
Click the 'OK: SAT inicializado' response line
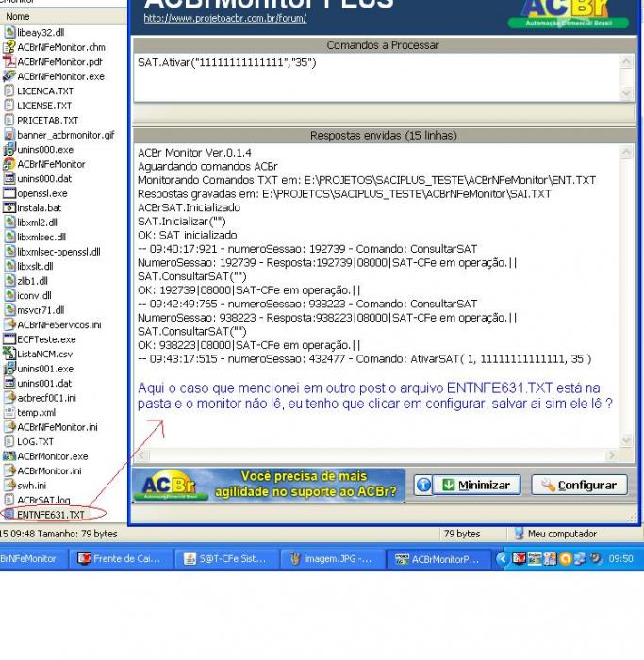pos(188,235)
